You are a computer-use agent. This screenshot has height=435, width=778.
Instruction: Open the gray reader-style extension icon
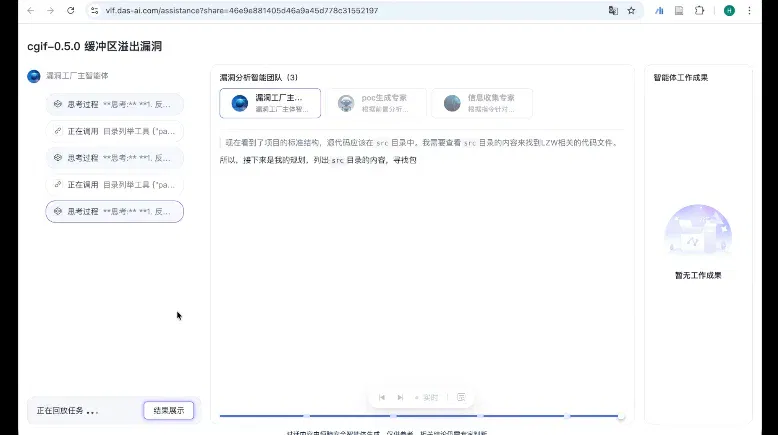click(x=679, y=10)
